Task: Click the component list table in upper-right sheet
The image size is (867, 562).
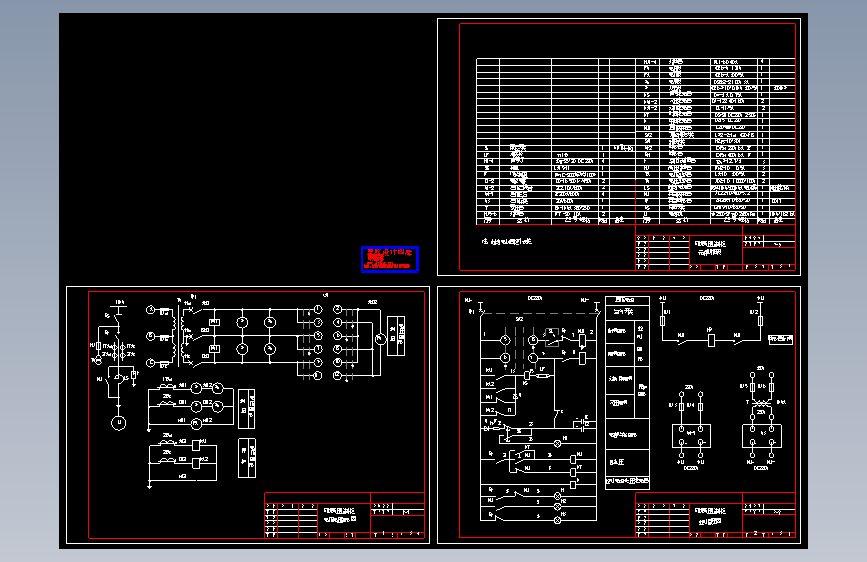Action: (636, 141)
